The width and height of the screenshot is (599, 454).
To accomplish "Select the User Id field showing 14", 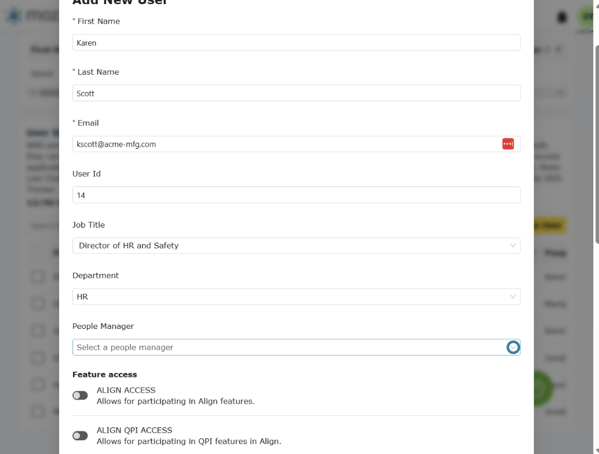I will [296, 195].
